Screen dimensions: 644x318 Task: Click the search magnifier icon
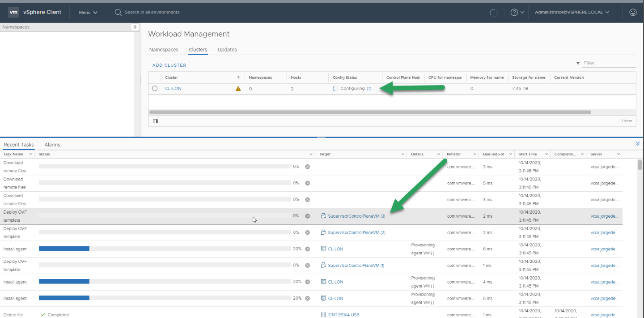118,12
